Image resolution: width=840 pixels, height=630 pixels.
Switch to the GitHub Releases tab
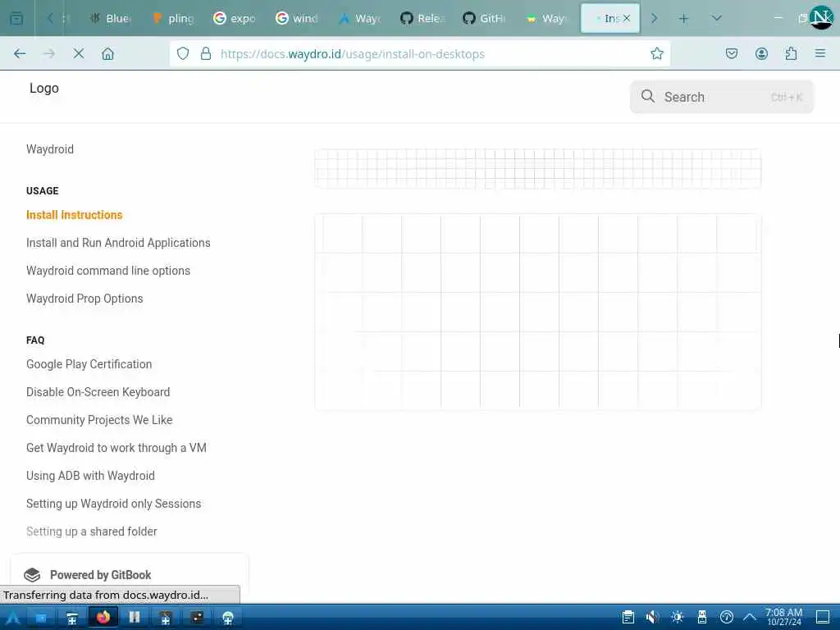click(x=422, y=18)
